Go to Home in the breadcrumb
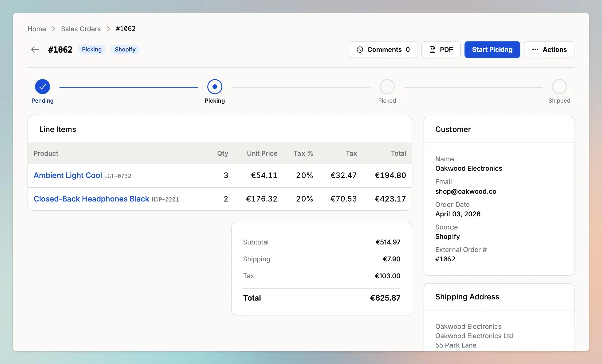This screenshot has height=364, width=602. click(37, 29)
